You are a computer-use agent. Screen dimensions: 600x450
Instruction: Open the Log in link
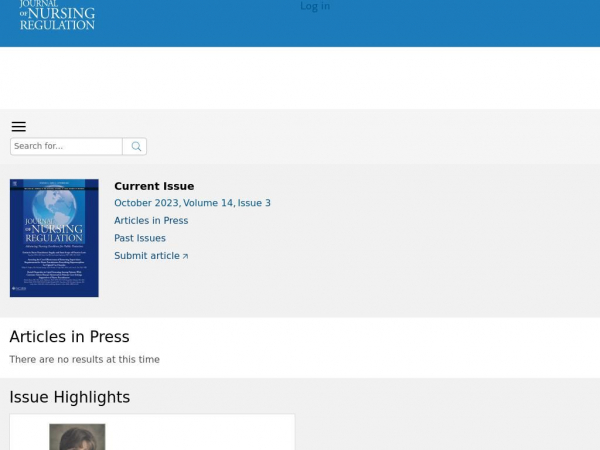point(315,6)
